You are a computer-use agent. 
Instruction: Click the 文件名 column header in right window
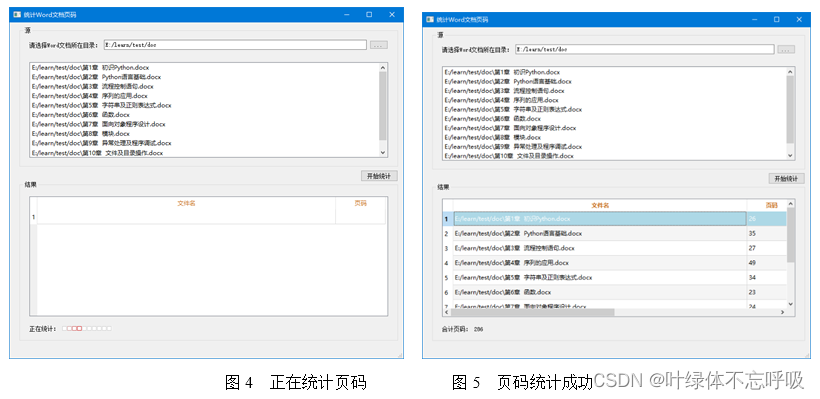click(600, 206)
